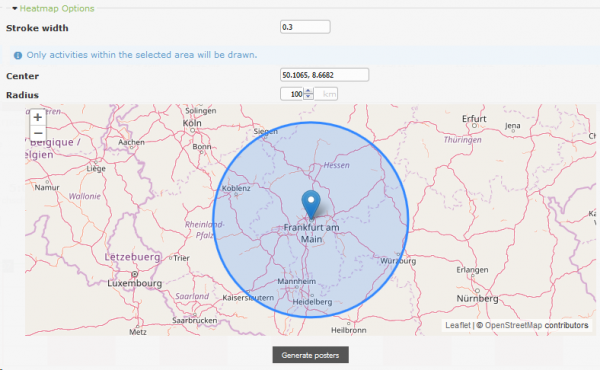Click on Erfurt on the map
Screen dimensions: 600x370
tap(474, 119)
